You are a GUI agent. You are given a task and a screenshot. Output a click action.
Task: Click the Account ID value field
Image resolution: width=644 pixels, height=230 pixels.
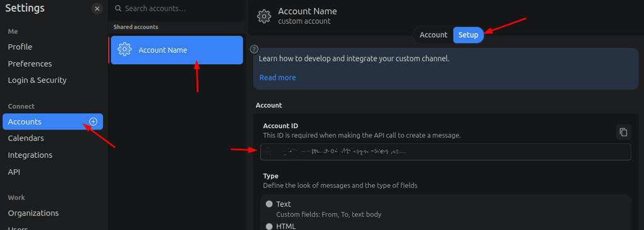(446, 152)
